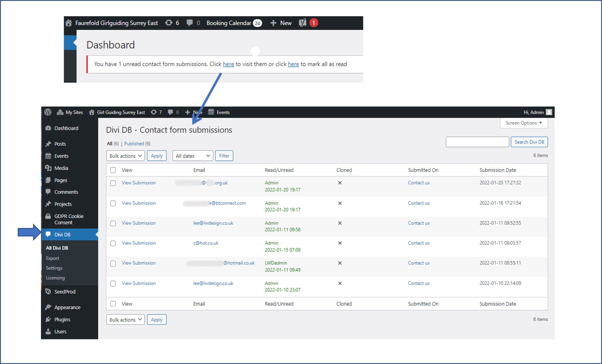Open top Bulk actions dropdown
The height and width of the screenshot is (364, 602).
tap(125, 156)
